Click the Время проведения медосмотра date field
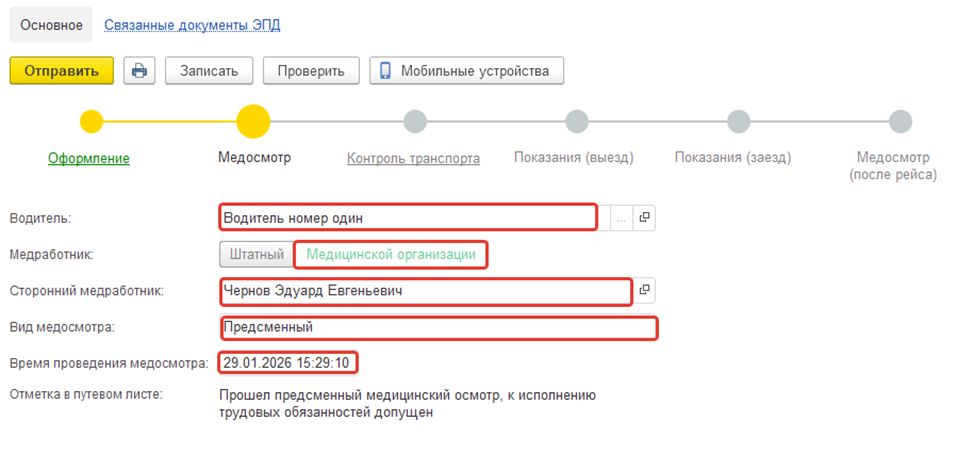The width and height of the screenshot is (973, 453). (x=289, y=362)
